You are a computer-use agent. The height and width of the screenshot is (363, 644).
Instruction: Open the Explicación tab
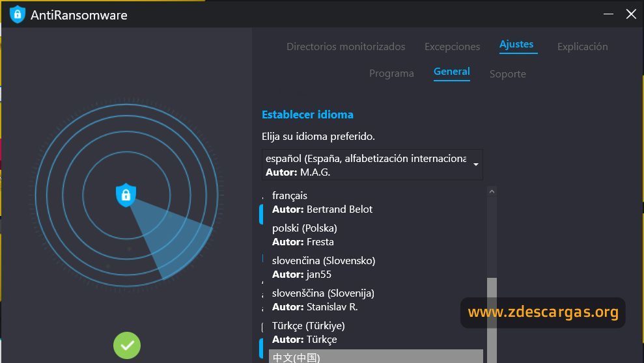582,47
